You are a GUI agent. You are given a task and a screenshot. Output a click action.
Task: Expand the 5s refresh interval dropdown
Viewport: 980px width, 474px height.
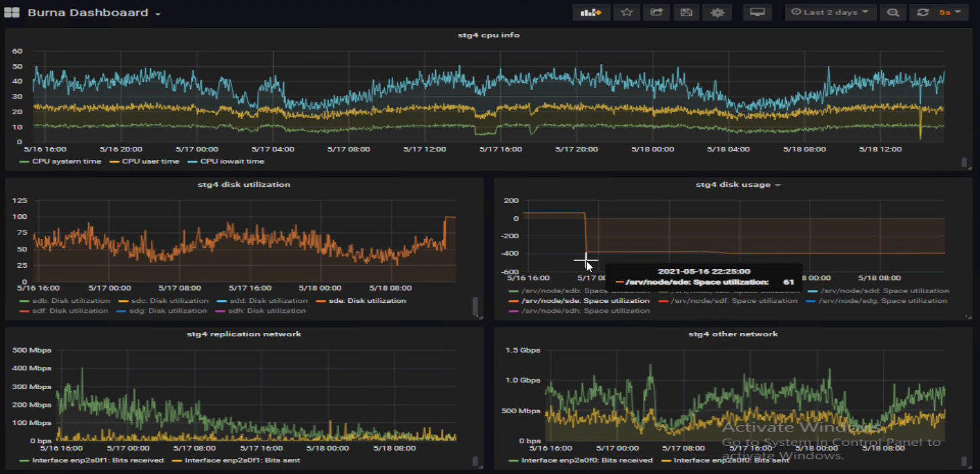point(949,12)
